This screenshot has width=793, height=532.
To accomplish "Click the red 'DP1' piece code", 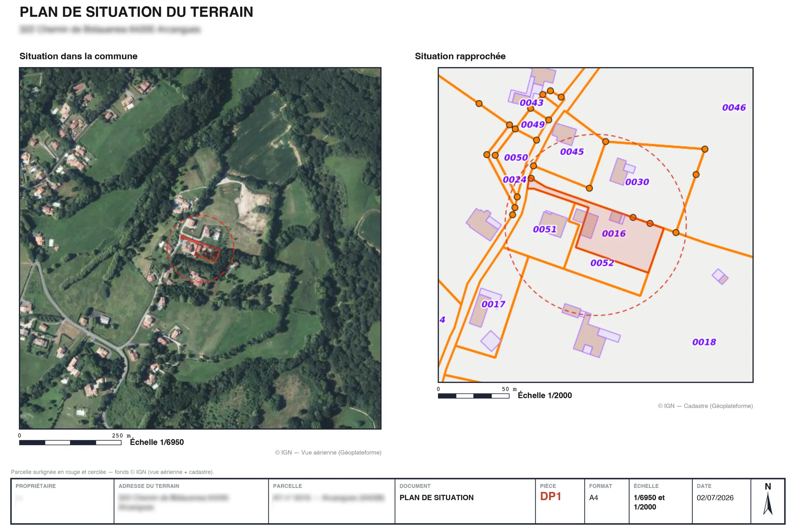I will point(550,497).
